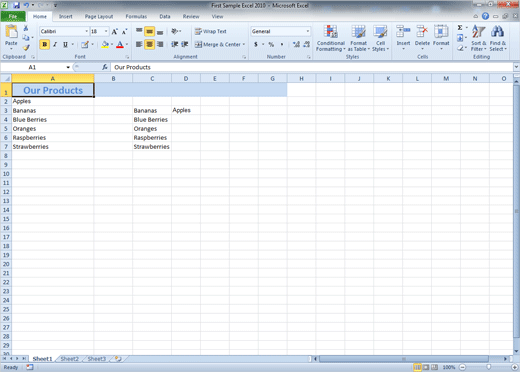Toggle Center horizontal alignment
Image resolution: width=520 pixels, height=372 pixels.
click(x=149, y=44)
